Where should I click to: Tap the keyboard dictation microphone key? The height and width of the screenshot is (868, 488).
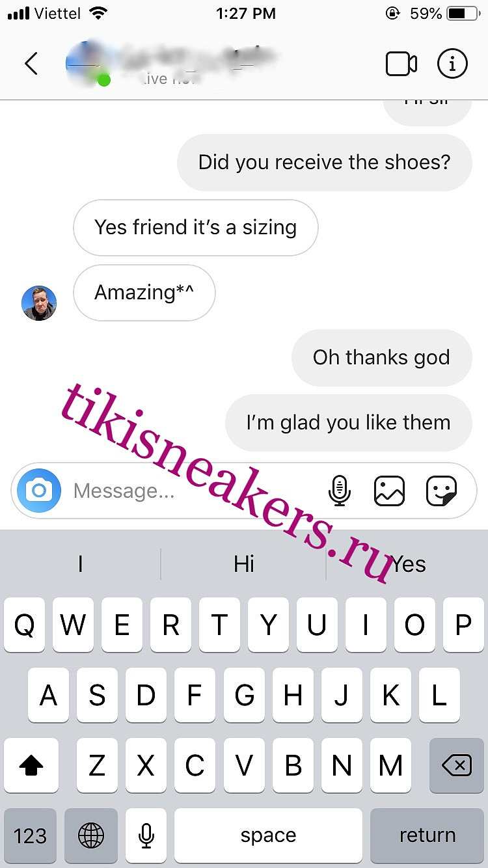[x=146, y=835]
